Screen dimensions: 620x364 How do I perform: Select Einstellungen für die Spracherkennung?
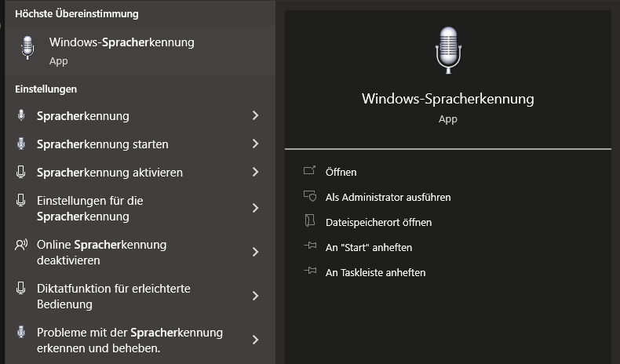(x=140, y=209)
